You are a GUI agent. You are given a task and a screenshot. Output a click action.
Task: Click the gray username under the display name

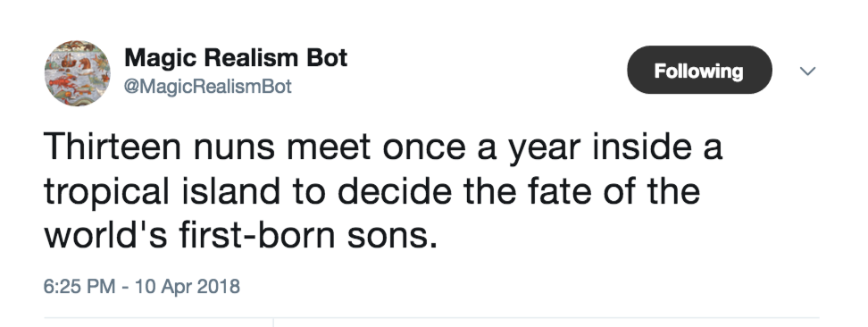(207, 87)
